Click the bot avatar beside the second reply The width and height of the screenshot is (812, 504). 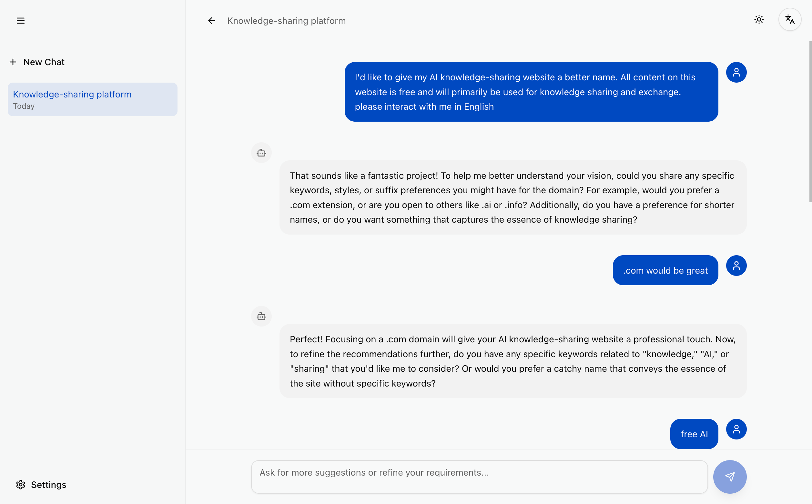[x=261, y=316]
